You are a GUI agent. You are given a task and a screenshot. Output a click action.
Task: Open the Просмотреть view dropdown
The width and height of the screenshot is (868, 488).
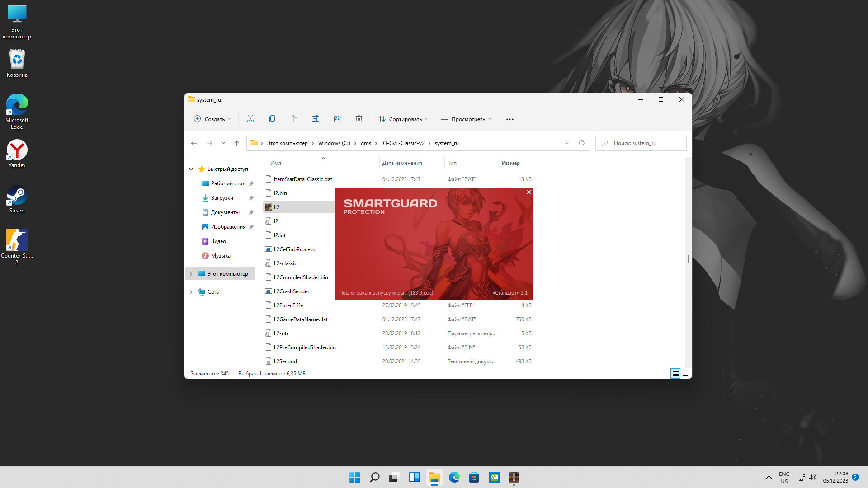click(x=466, y=119)
